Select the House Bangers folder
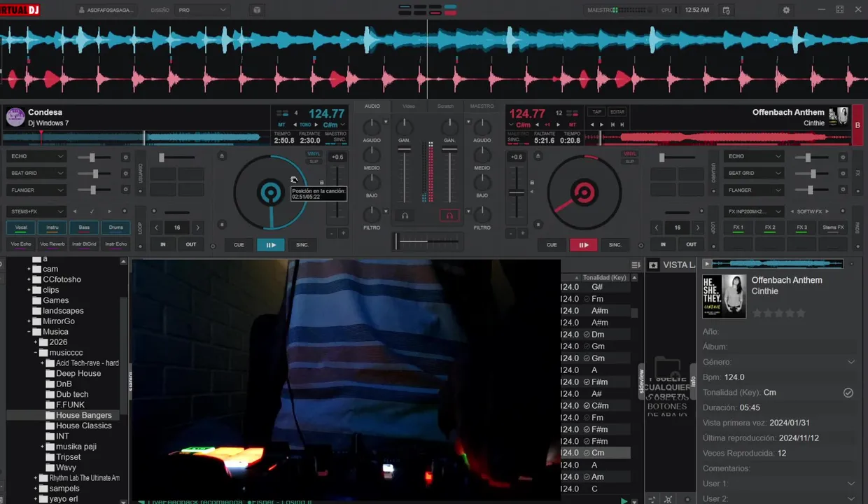 83,415
